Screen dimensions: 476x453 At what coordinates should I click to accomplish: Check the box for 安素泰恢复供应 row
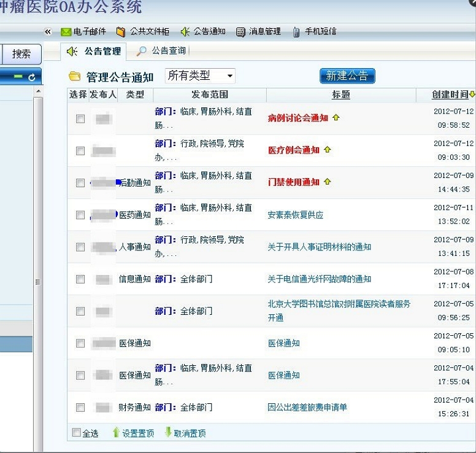coord(80,215)
